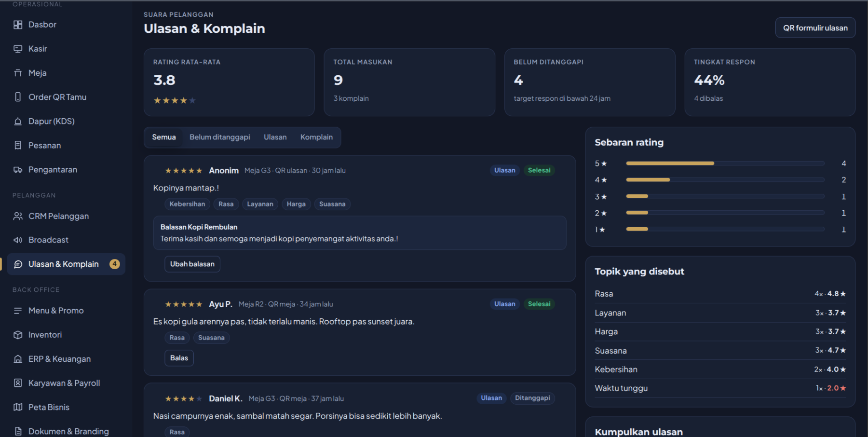Select the Meja table icon

point(18,73)
